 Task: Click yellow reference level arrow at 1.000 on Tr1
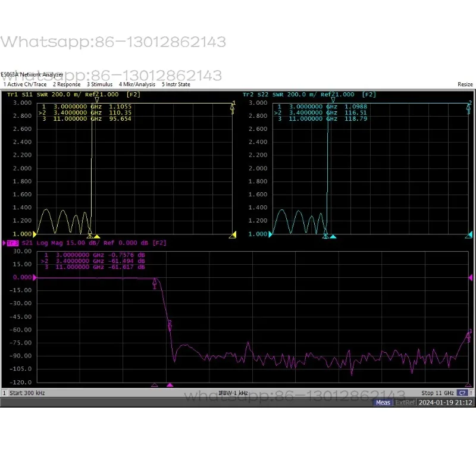[35, 234]
